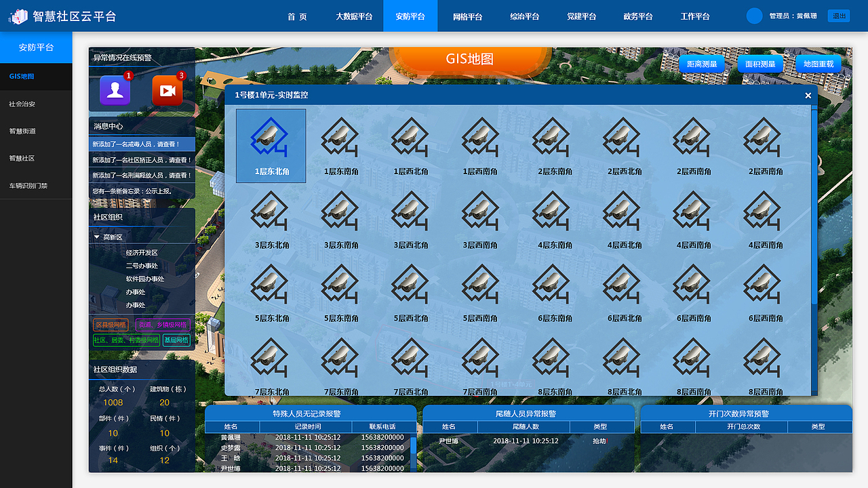This screenshot has height=488, width=868.
Task: Select 二号办事处 in the tree
Action: (x=142, y=266)
